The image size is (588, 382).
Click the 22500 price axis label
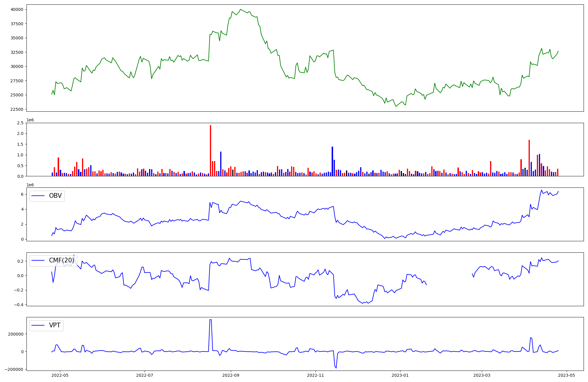(x=17, y=109)
